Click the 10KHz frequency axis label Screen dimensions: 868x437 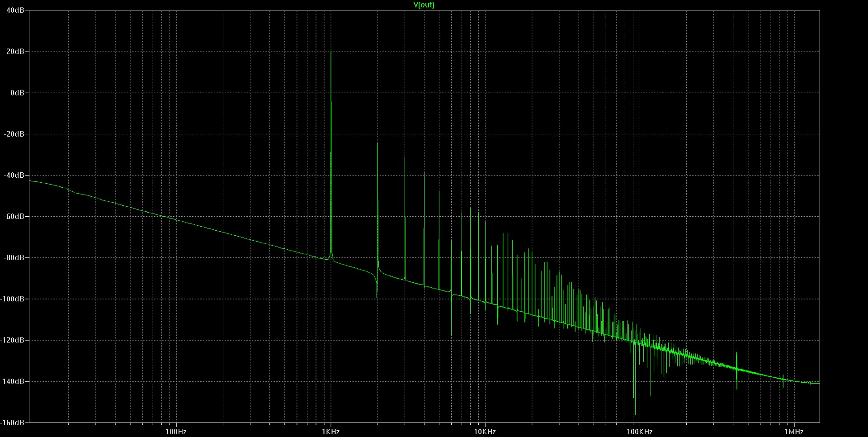tap(485, 432)
